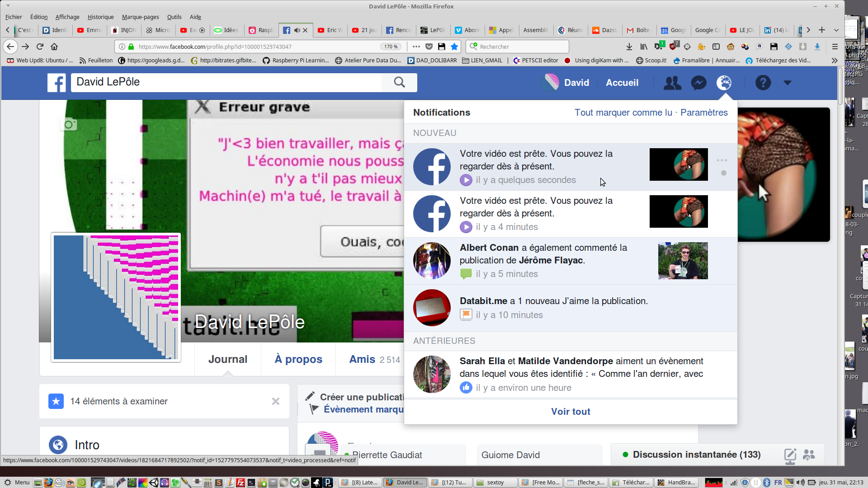Viewport: 868px width, 488px height.
Task: Dismiss the 14 éléments à examiner card
Action: pos(275,401)
